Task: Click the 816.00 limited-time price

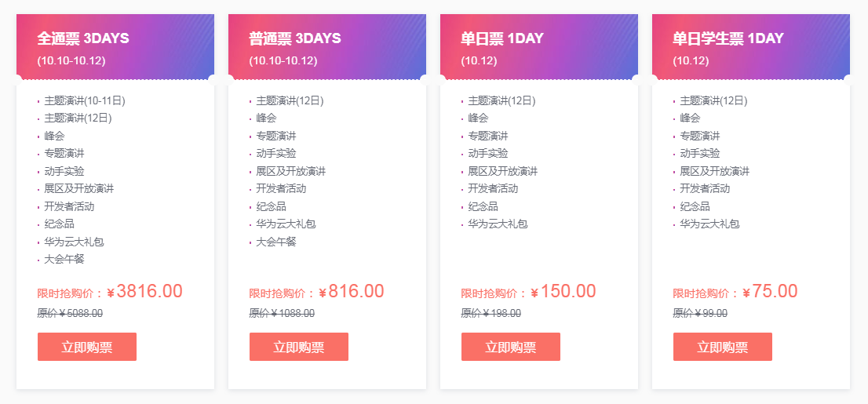Action: tap(356, 291)
